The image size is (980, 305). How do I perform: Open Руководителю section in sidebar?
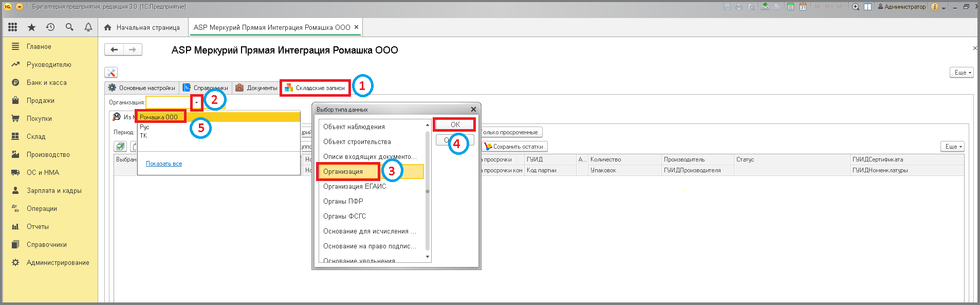click(x=50, y=64)
